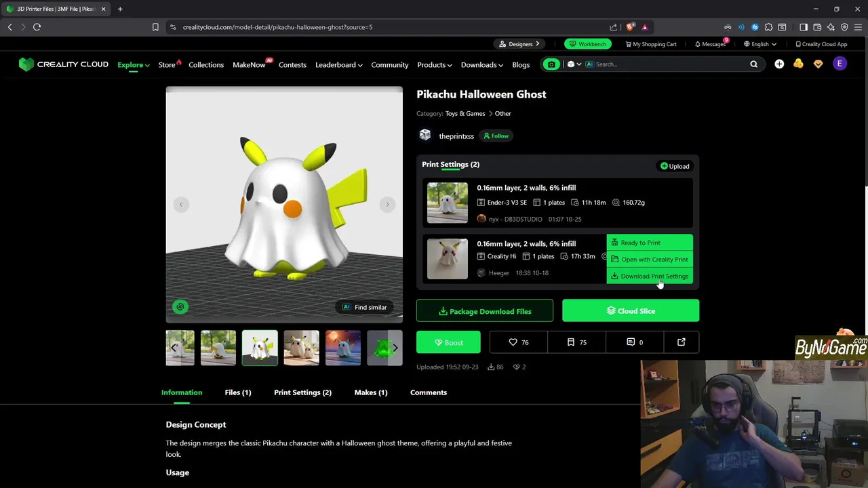Open Messages notifications link
The height and width of the screenshot is (488, 868).
pos(711,44)
